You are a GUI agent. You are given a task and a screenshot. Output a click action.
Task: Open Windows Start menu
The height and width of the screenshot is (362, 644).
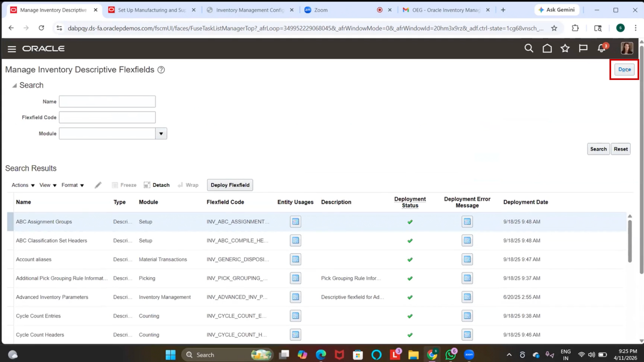tap(170, 355)
